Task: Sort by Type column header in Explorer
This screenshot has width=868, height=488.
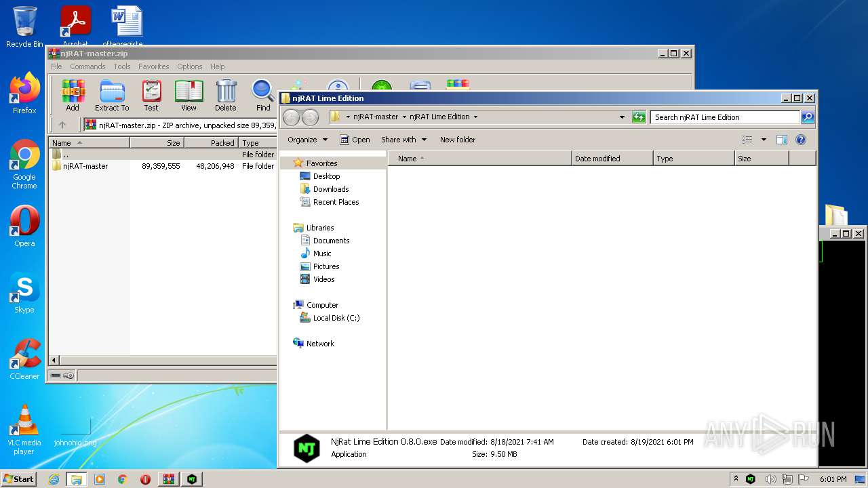Action: tap(694, 159)
